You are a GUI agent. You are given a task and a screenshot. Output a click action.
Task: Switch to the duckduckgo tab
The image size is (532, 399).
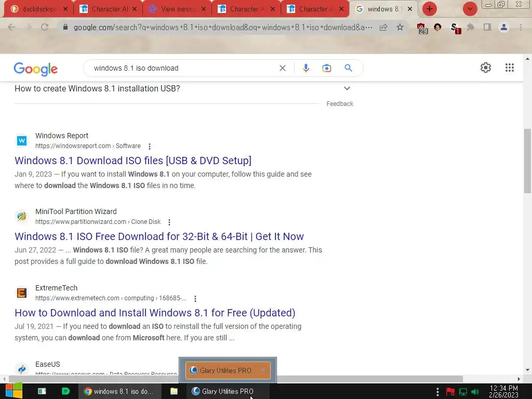click(x=38, y=9)
